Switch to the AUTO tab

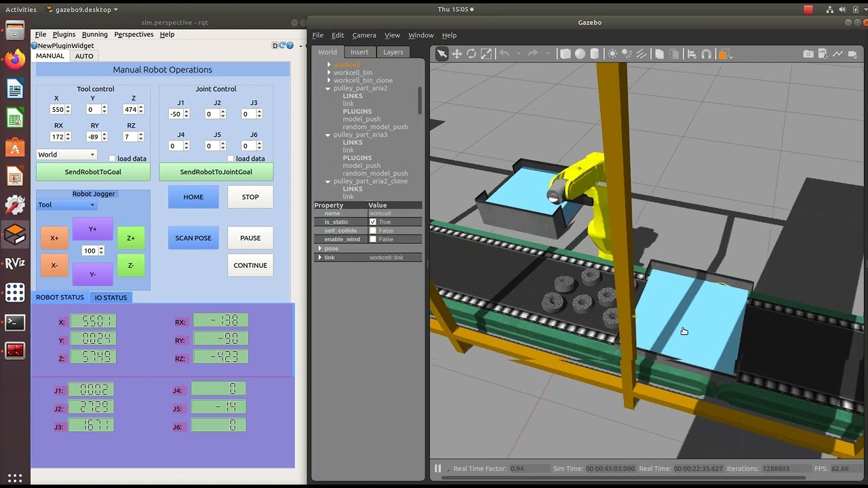coord(84,56)
